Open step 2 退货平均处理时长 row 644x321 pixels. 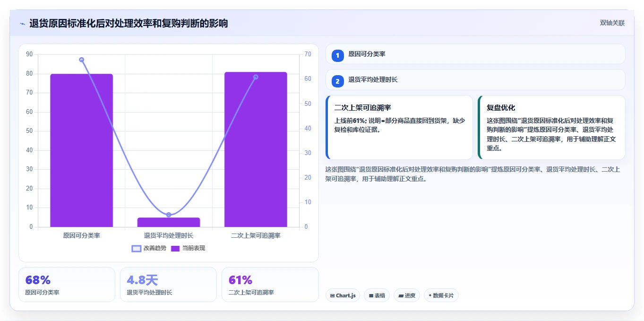coord(475,80)
